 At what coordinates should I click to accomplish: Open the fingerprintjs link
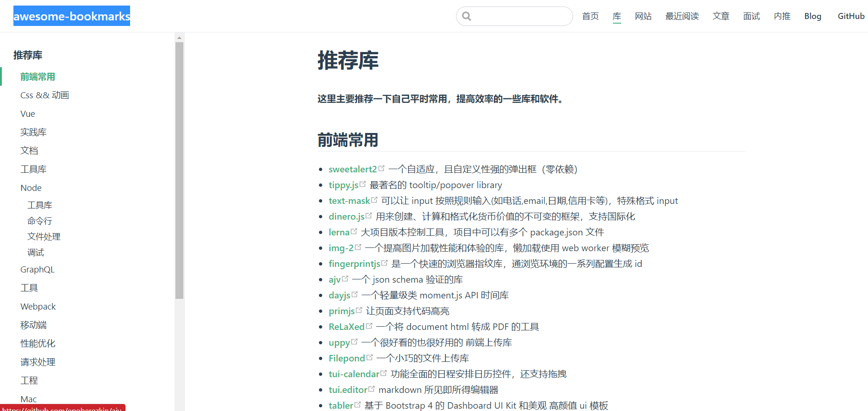click(x=355, y=264)
